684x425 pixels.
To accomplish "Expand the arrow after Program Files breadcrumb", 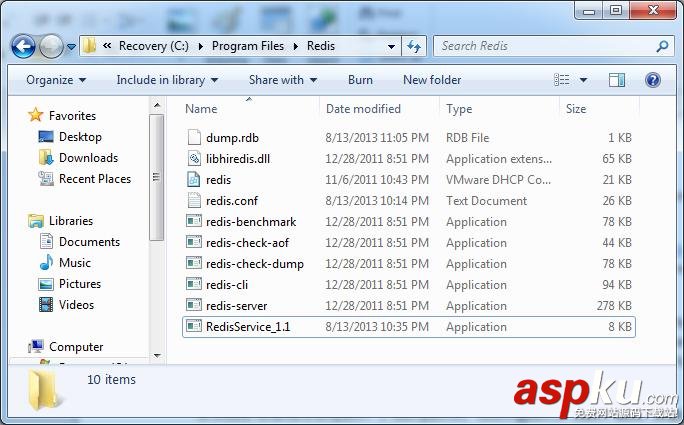I will tap(296, 46).
